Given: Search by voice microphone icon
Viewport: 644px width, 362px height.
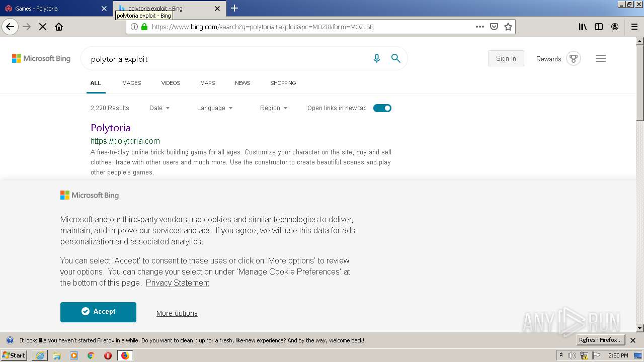Looking at the screenshot, I should (x=376, y=59).
